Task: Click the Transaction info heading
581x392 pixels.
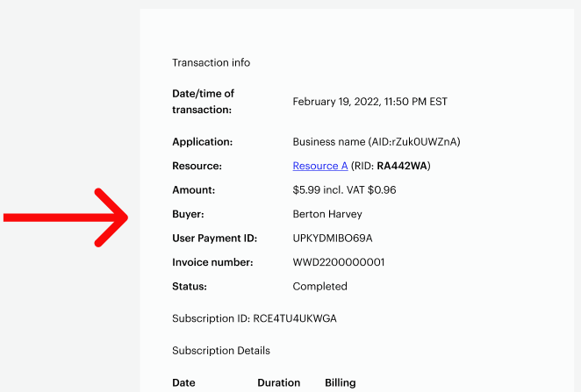Action: click(x=211, y=62)
